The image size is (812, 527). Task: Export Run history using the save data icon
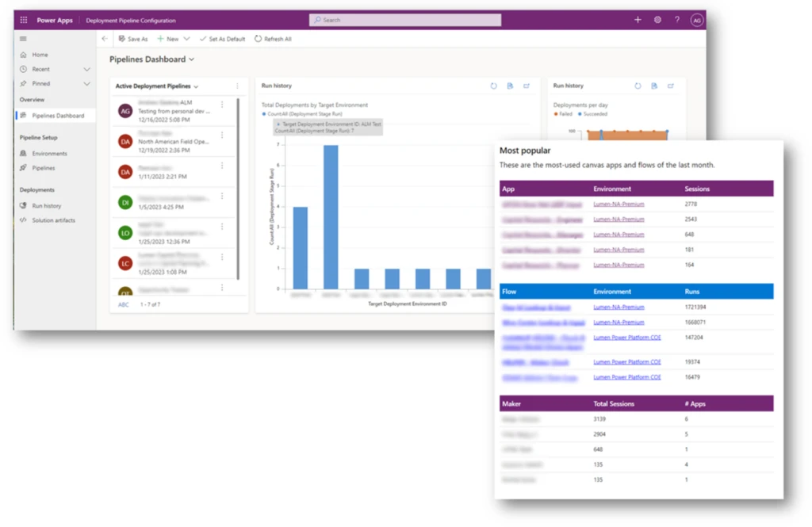coord(510,86)
